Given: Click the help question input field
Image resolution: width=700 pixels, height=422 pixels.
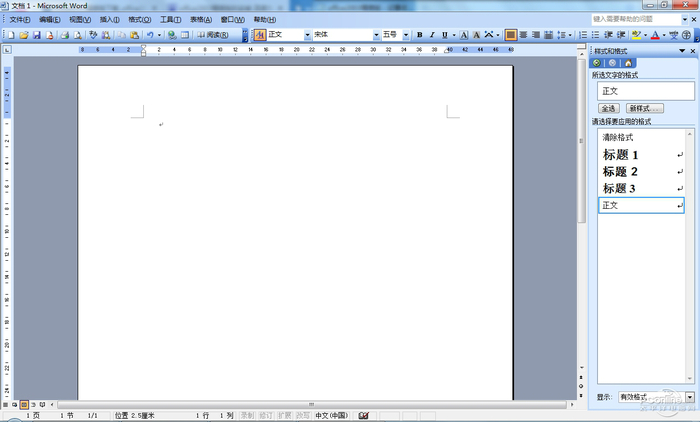Looking at the screenshot, I should tap(635, 19).
